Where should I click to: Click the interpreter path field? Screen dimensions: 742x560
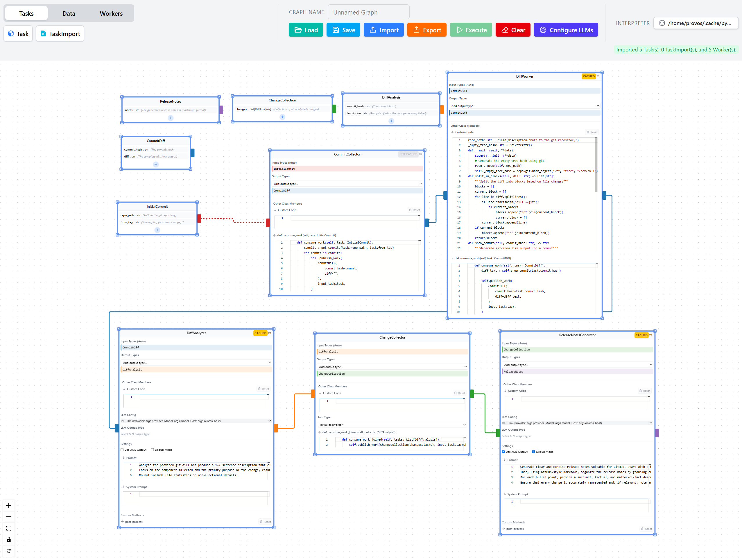click(x=696, y=23)
